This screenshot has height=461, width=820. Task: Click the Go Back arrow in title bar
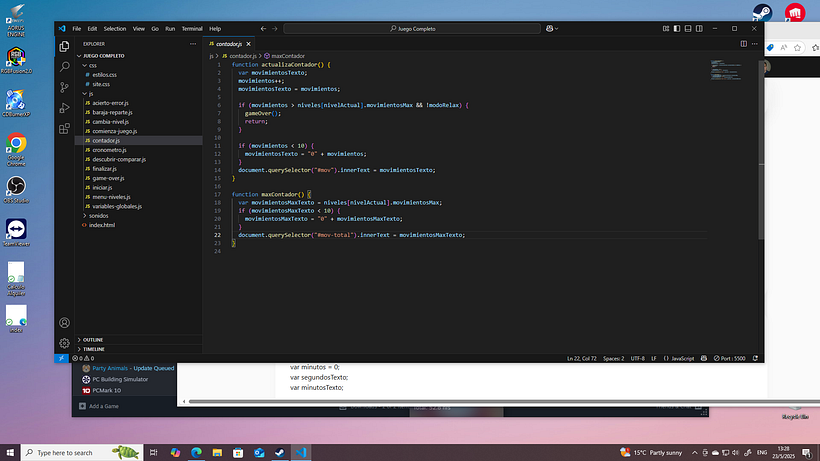tap(263, 29)
